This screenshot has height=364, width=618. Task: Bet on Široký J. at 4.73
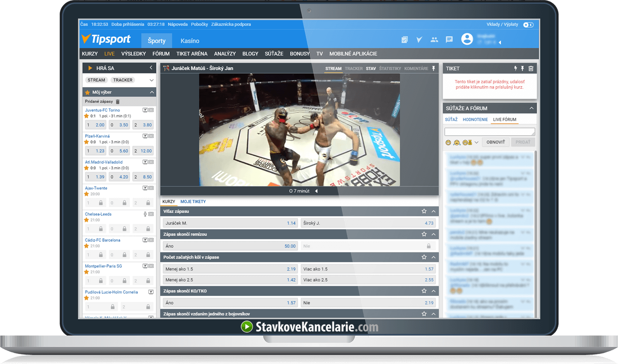click(368, 223)
